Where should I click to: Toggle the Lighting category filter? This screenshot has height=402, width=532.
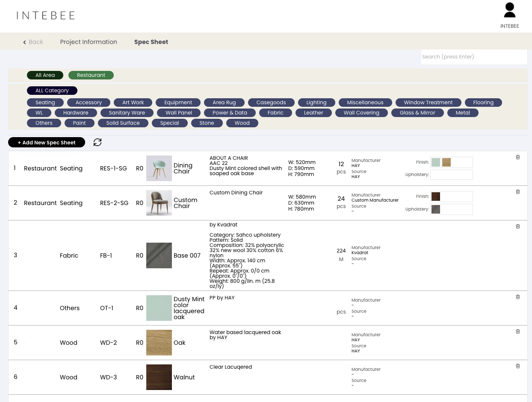pyautogui.click(x=316, y=103)
